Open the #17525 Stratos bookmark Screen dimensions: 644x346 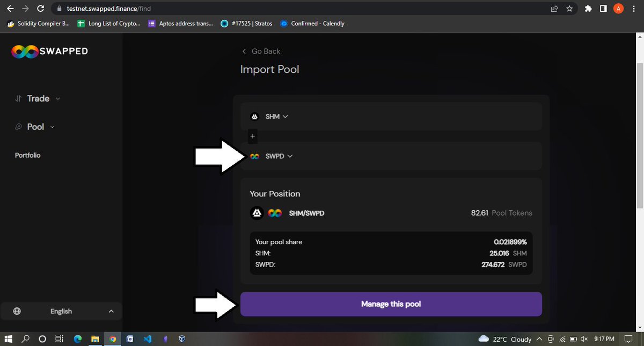tap(247, 24)
